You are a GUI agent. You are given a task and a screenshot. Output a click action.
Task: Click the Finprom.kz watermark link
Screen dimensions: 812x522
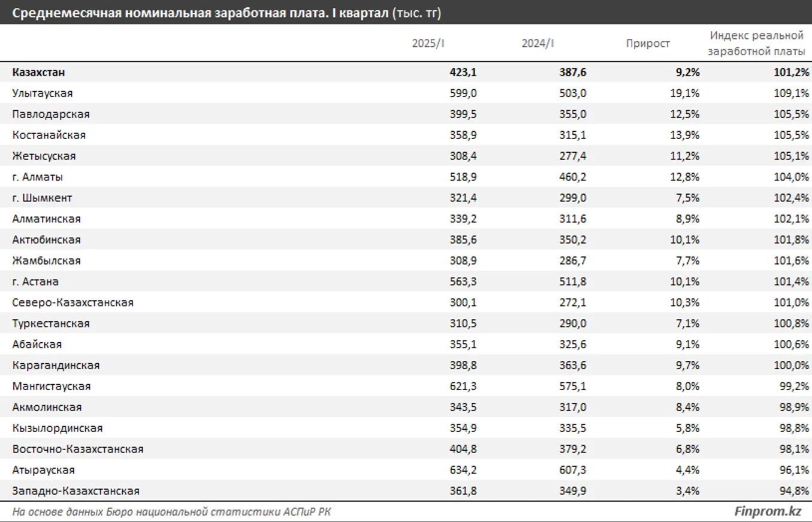[x=768, y=511]
